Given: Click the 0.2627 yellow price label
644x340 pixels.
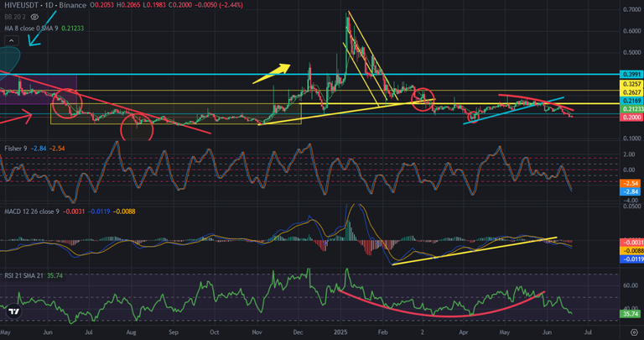Looking at the screenshot, I should [631, 92].
